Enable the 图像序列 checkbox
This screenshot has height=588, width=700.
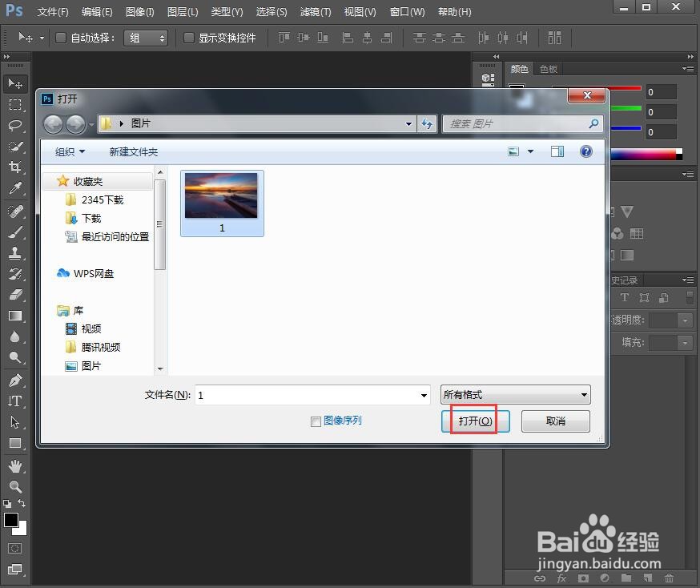316,421
